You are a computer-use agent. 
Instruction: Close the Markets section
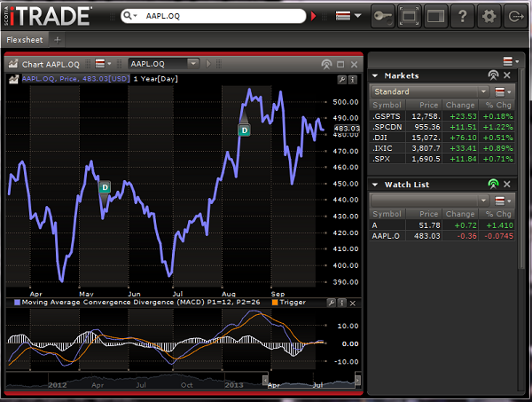click(507, 75)
